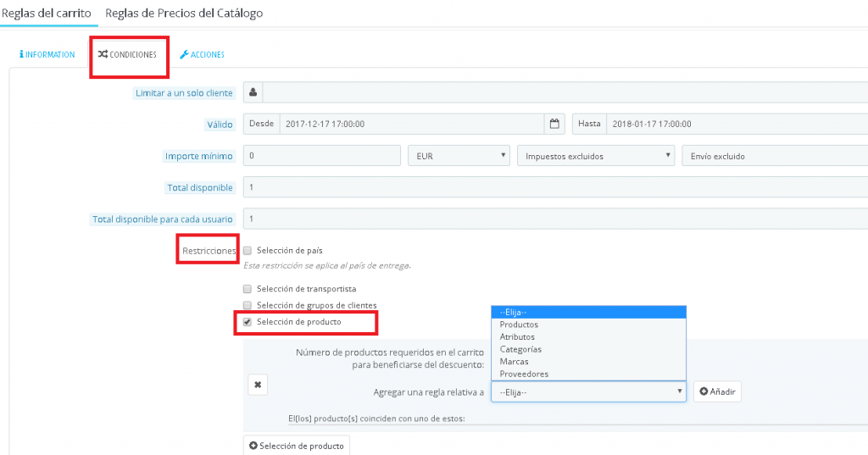The height and width of the screenshot is (455, 868).
Task: Uncheck Selección de producto checkbox
Action: [x=248, y=322]
